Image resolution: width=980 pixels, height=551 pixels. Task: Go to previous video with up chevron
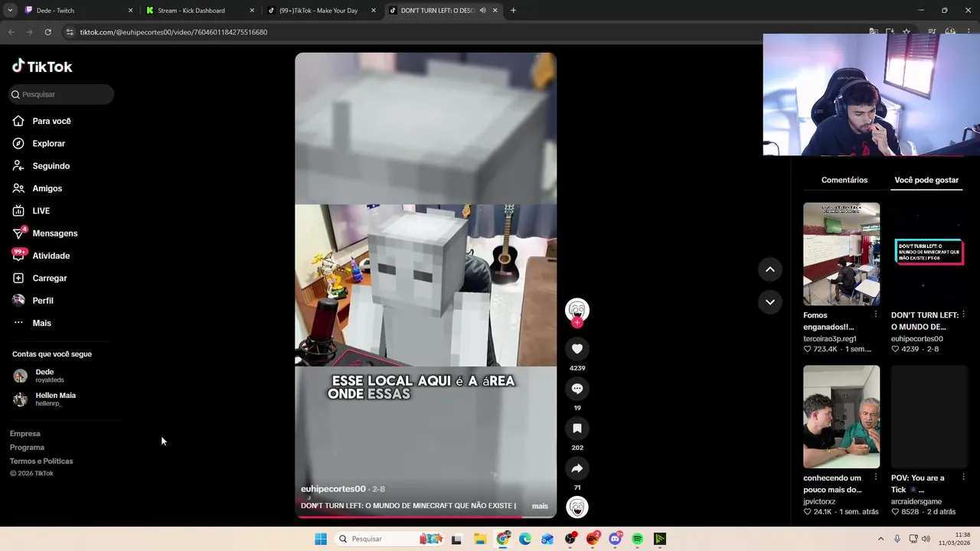pyautogui.click(x=770, y=269)
